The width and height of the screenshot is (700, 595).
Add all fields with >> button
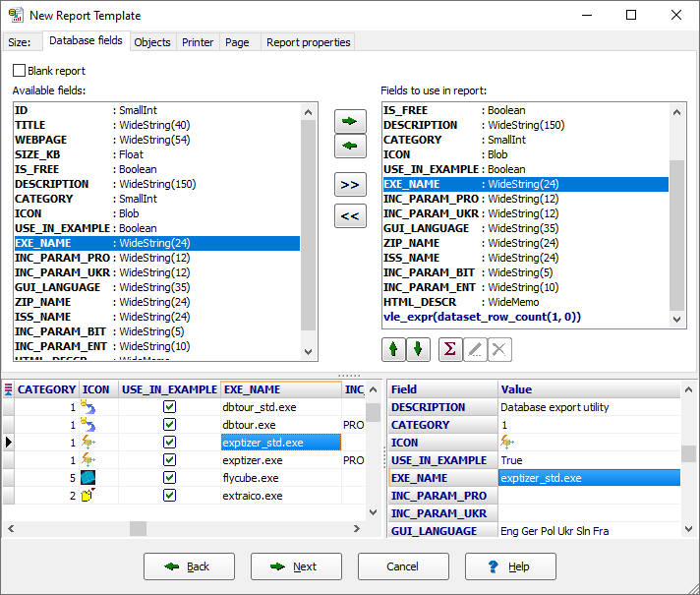click(x=350, y=184)
